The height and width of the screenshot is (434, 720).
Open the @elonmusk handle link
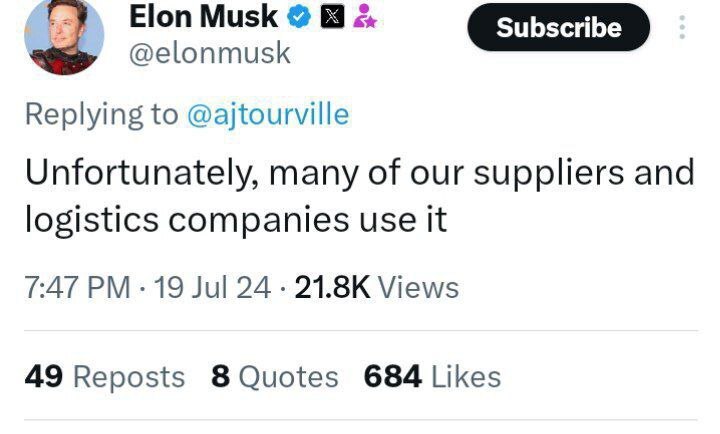(210, 53)
